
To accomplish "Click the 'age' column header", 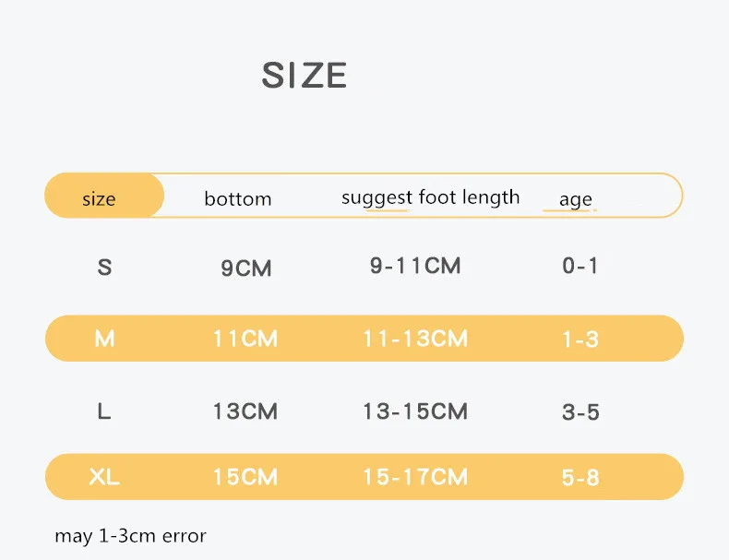I will pyautogui.click(x=575, y=199).
